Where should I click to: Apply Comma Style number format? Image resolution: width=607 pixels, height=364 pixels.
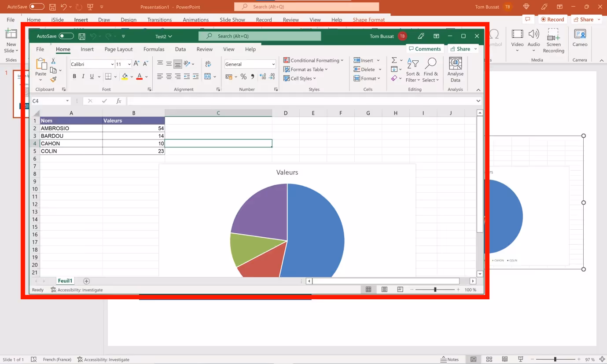coord(253,77)
